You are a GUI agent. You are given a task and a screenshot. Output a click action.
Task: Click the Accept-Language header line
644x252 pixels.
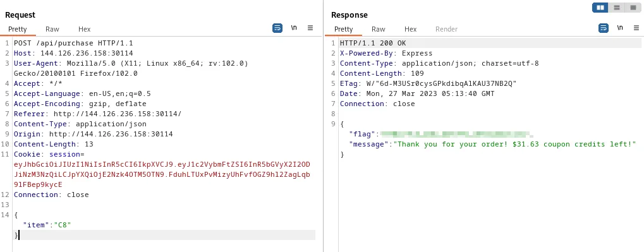(x=82, y=93)
